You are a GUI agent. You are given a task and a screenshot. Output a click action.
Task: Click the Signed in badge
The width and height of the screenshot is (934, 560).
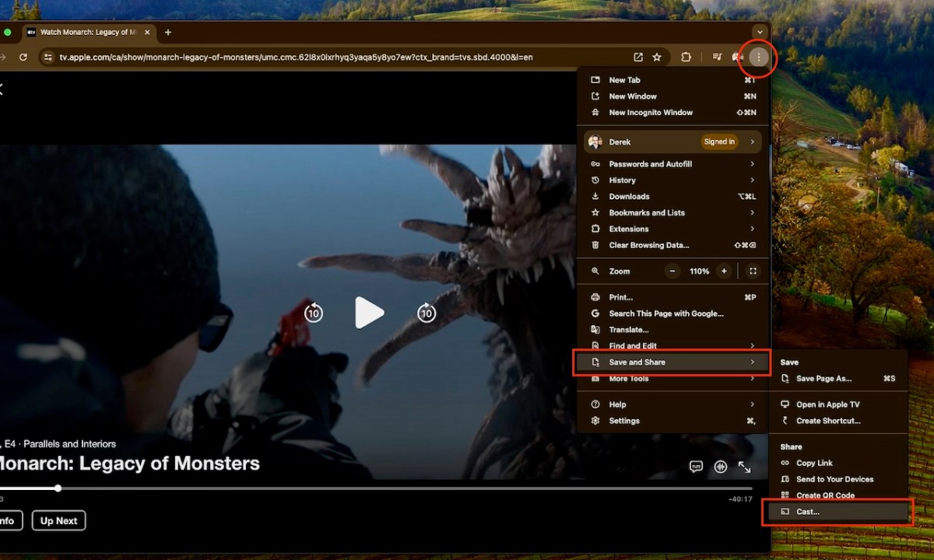point(719,142)
